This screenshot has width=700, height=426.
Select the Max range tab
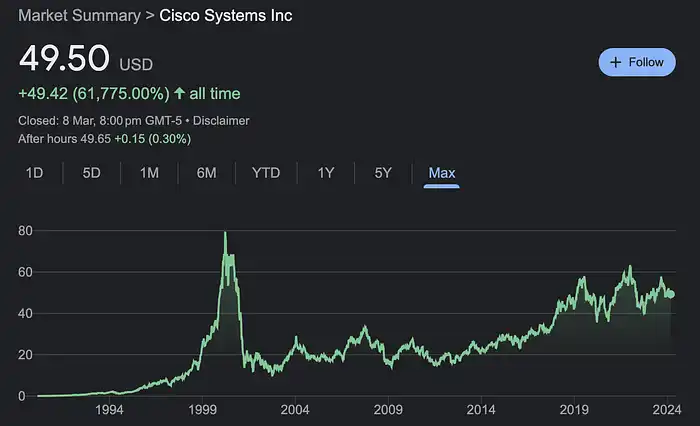point(442,173)
